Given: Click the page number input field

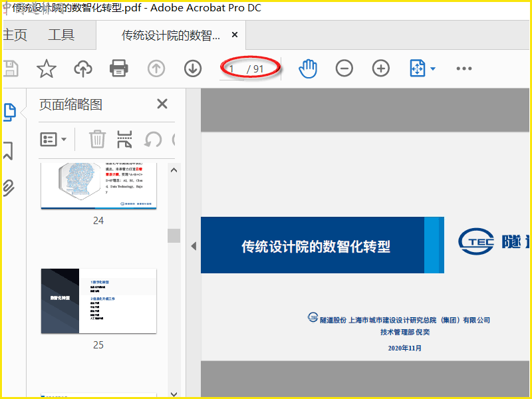Looking at the screenshot, I should click(231, 69).
